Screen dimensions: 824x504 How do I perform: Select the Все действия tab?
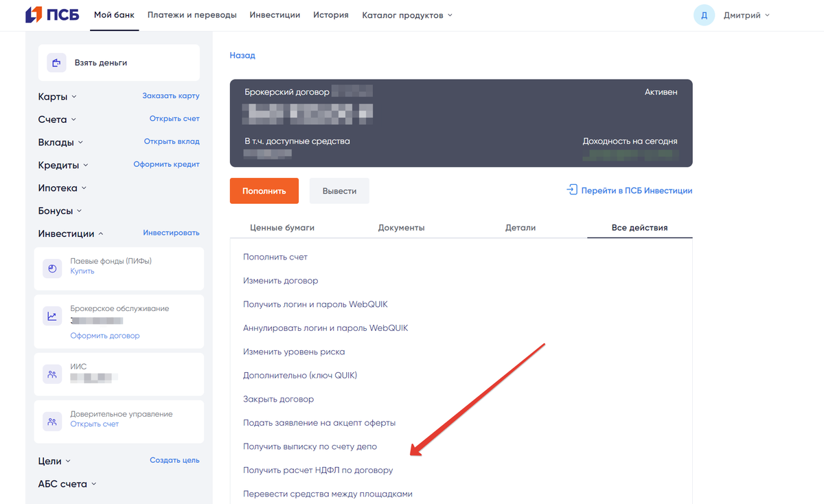pos(639,227)
